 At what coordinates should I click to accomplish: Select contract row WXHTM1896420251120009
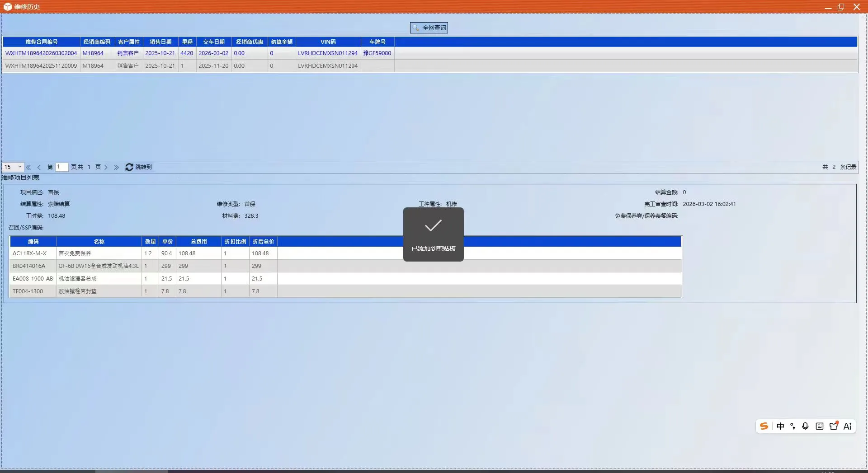point(41,66)
